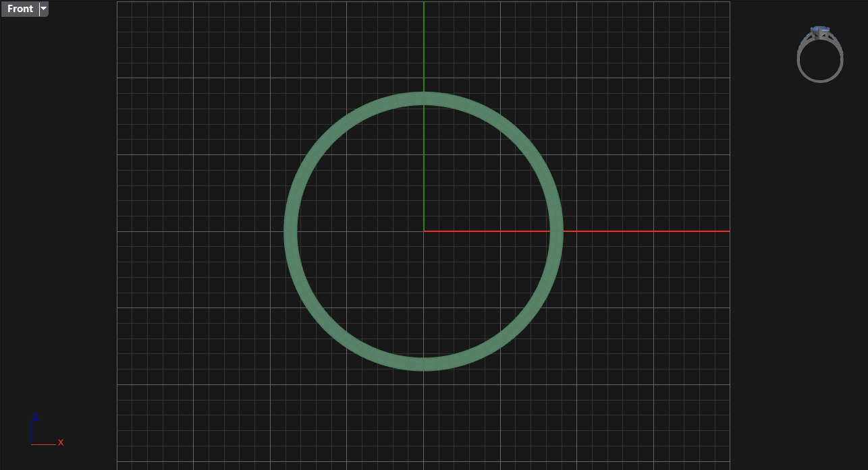Click the XZ world axis icon
Image resolution: width=868 pixels, height=470 pixels.
coord(46,430)
